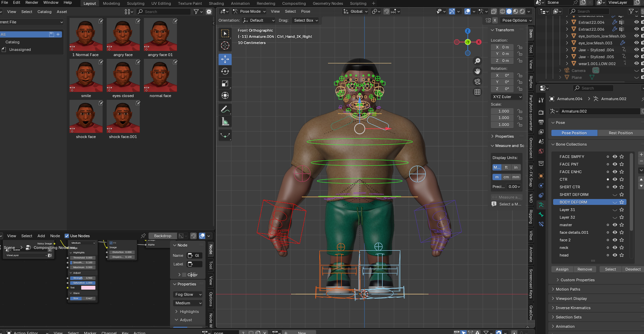The width and height of the screenshot is (644, 334).
Task: Open Global orientation dropdown
Action: 355,11
